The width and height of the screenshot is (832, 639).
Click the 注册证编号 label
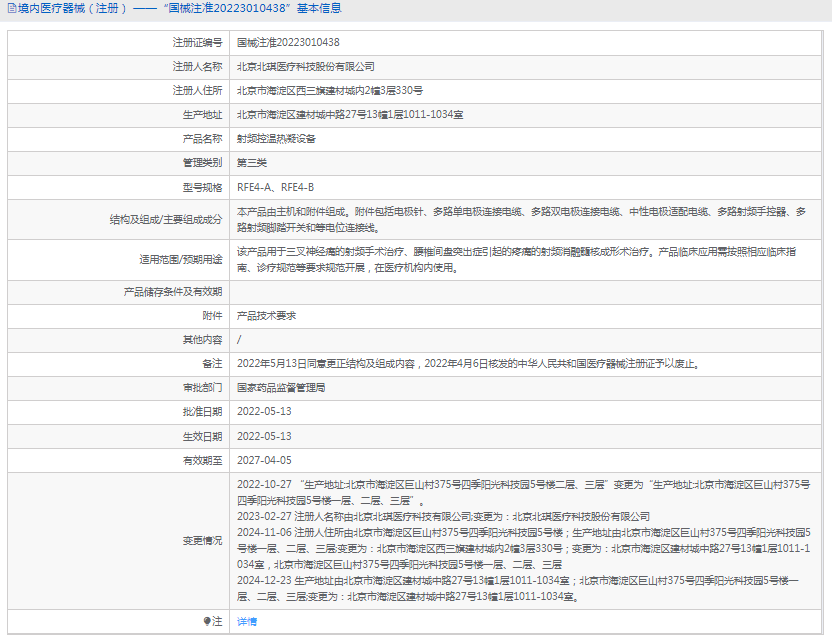click(197, 42)
